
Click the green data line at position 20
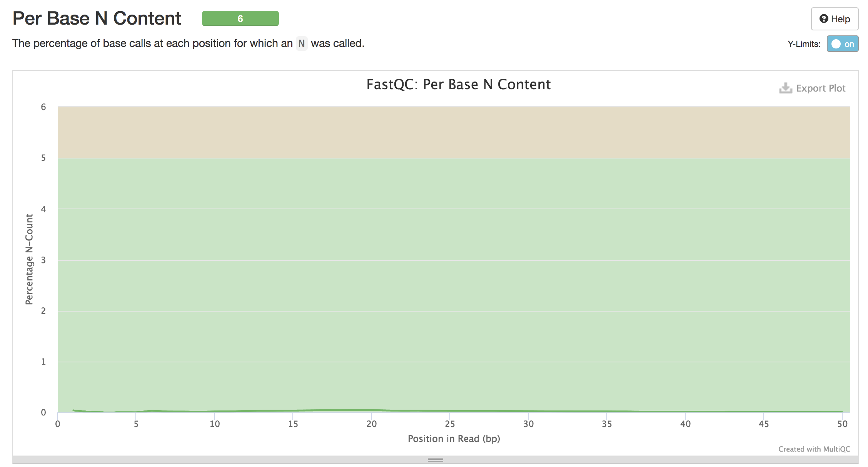click(x=371, y=410)
